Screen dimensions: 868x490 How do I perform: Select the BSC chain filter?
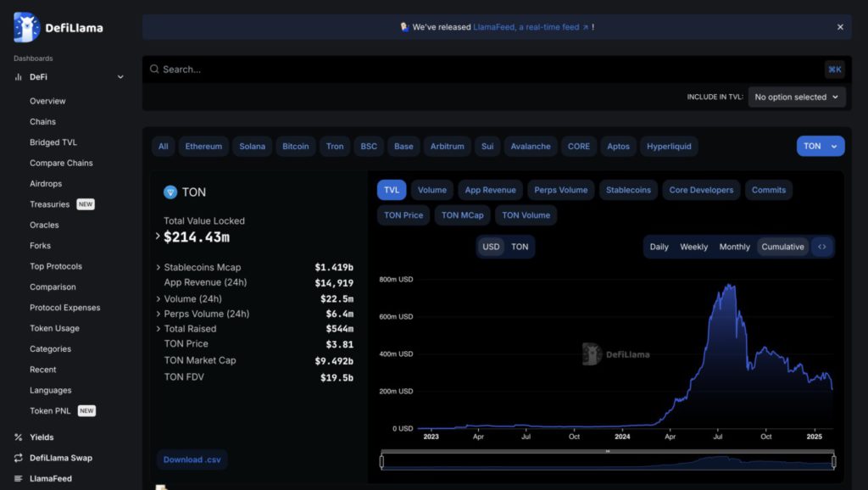(369, 146)
